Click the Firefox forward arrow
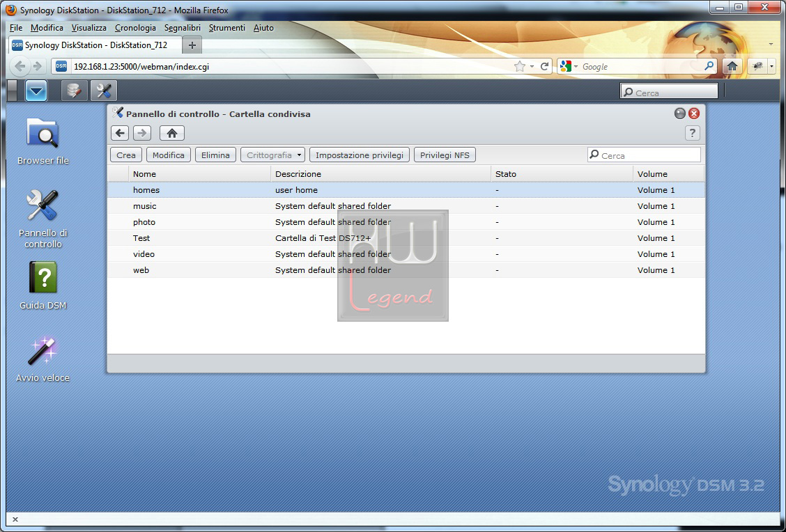 click(x=37, y=66)
